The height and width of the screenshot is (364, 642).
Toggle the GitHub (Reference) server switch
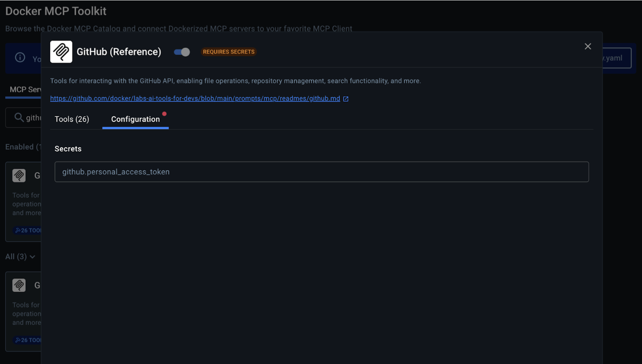click(x=182, y=52)
